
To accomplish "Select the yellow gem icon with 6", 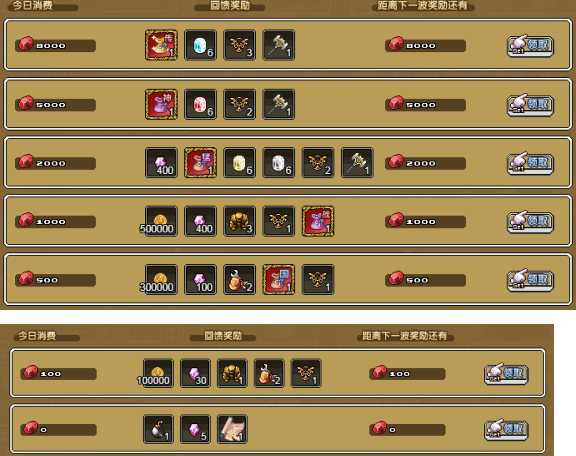I will pos(240,163).
